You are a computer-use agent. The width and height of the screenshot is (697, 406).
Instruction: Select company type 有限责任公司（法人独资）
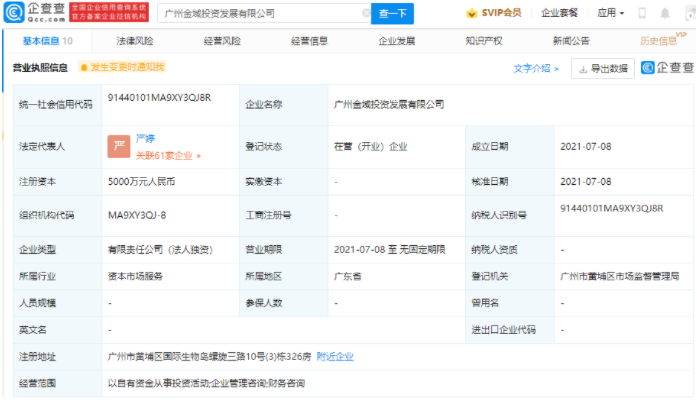(160, 250)
